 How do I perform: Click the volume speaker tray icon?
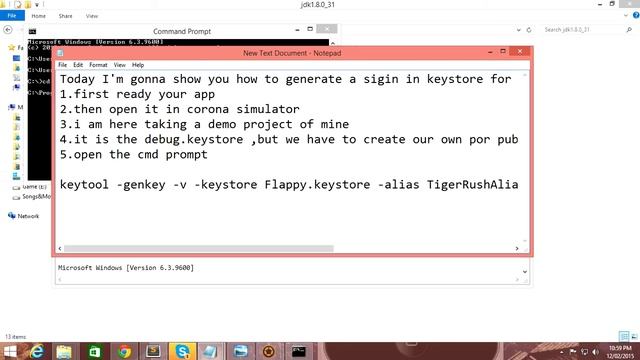coord(596,352)
